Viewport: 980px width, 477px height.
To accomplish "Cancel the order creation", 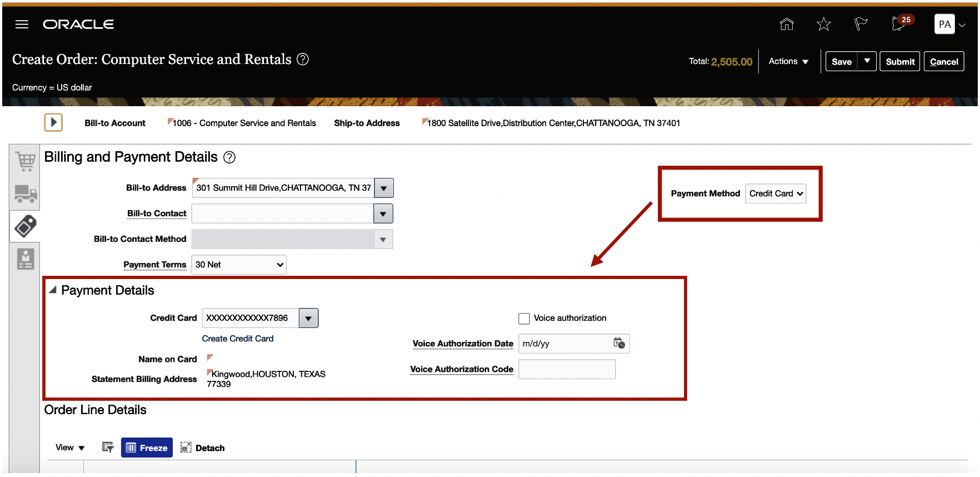I will tap(944, 61).
